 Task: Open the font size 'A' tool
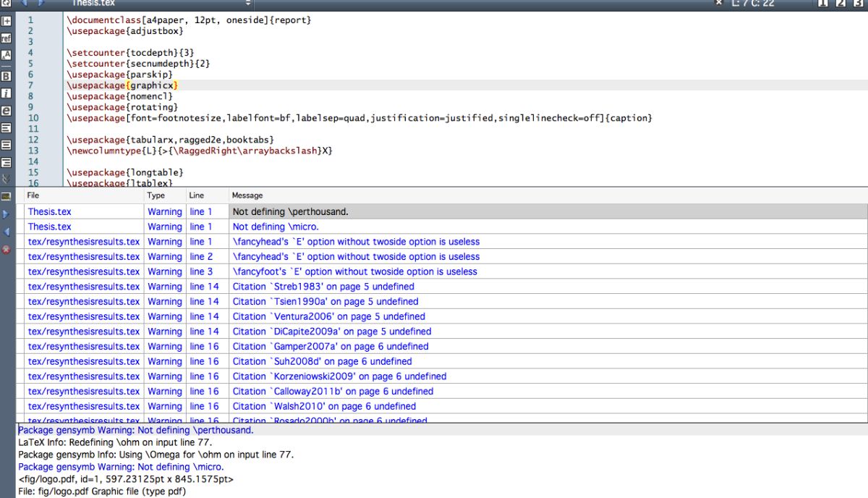6,55
